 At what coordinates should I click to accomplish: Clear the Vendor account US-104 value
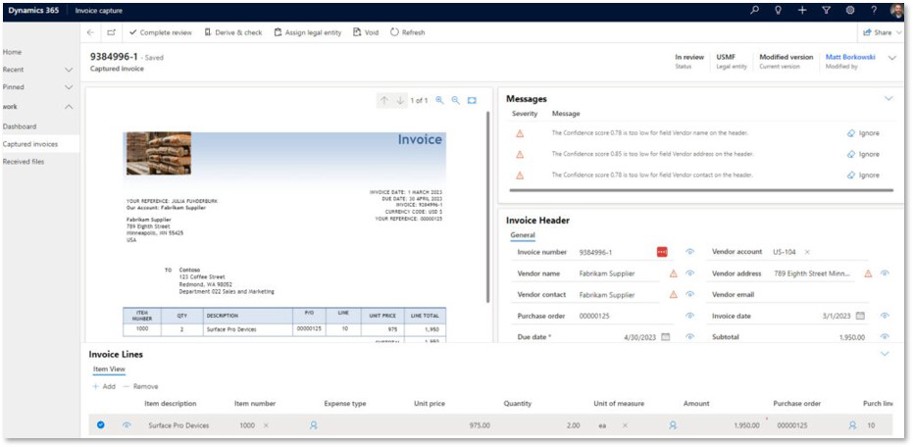807,252
